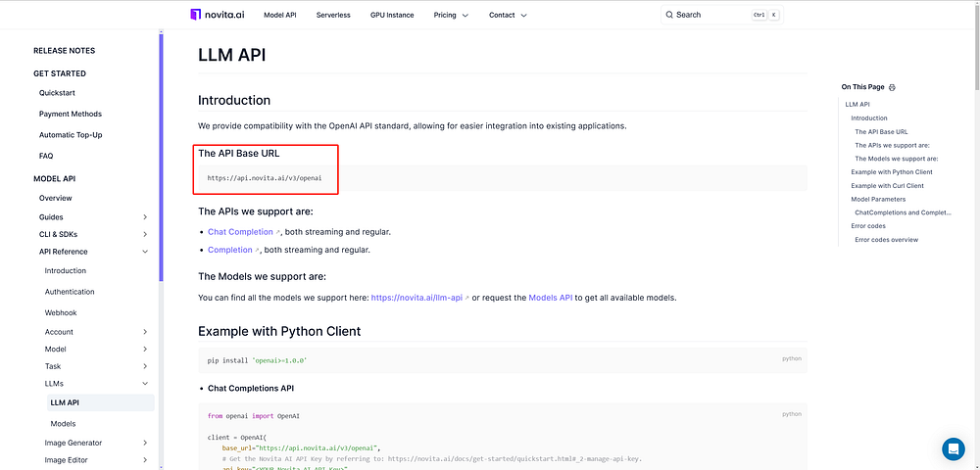Expand the Image Editor chevron
980x470 pixels.
pyautogui.click(x=145, y=460)
